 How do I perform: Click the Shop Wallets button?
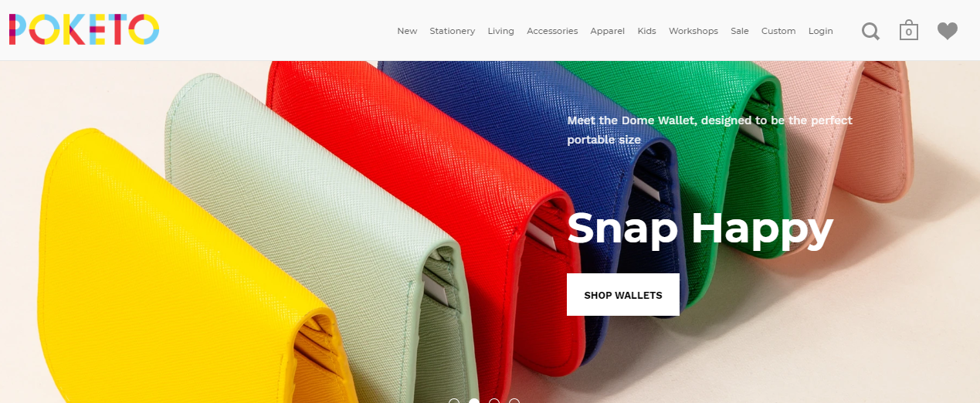(623, 295)
